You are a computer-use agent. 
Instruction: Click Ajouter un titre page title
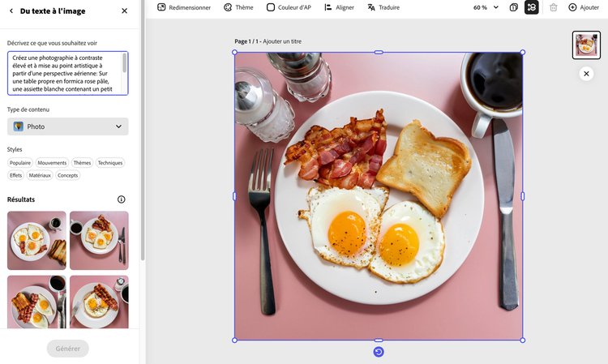(x=282, y=41)
